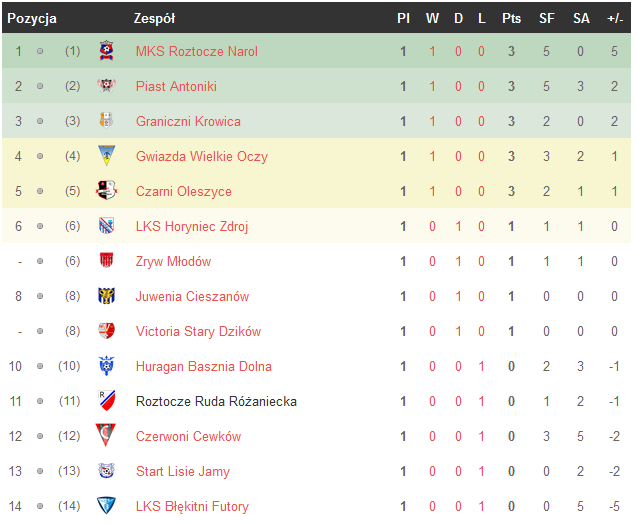Click the position dot for LKS Horyniec Zdroj
This screenshot has width=636, height=525.
point(40,227)
